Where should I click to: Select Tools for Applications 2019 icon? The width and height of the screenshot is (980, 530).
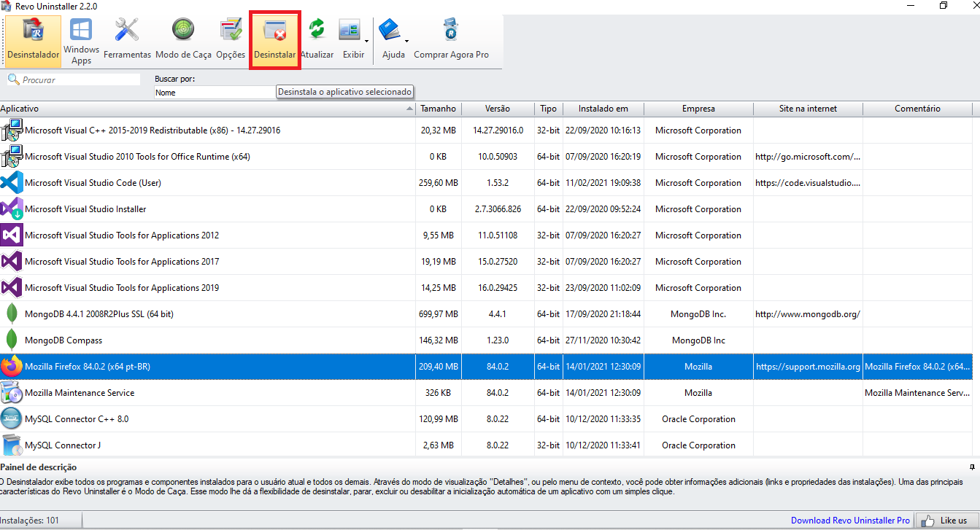coord(12,288)
